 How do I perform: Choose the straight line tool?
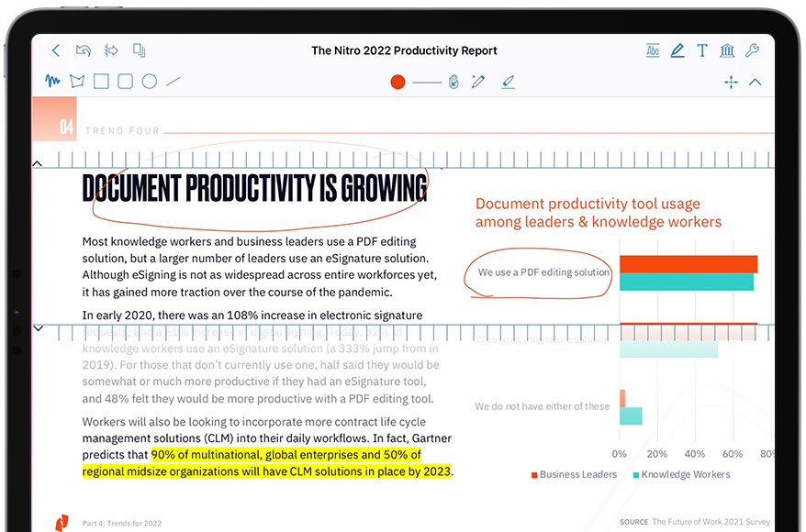click(x=174, y=81)
